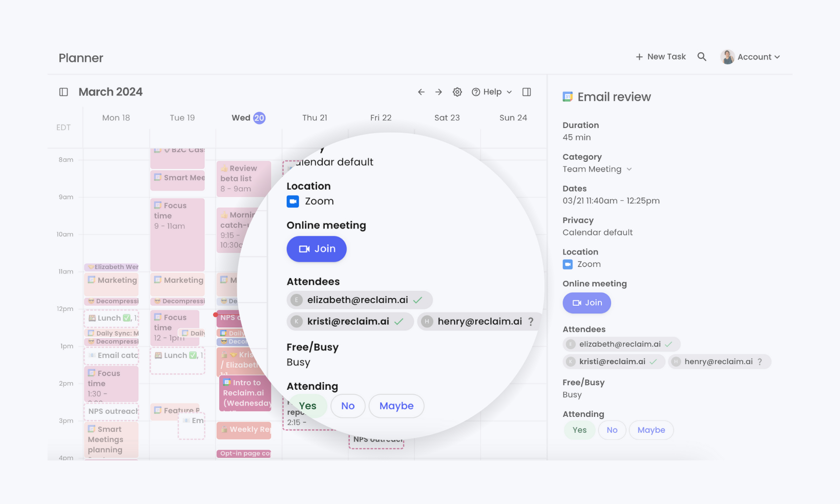Click henry@reclaim.ai attendee chip in side panel
Screen dimensions: 840x504
[x=720, y=362]
